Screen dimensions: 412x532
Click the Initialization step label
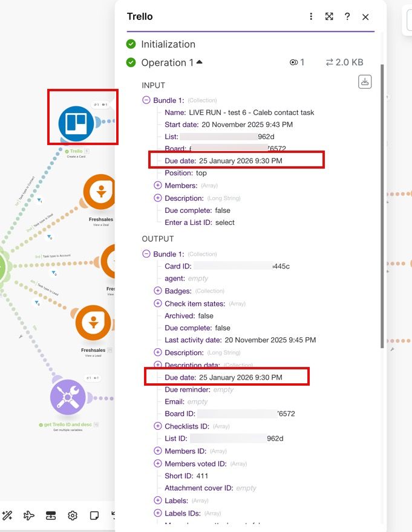click(x=168, y=44)
